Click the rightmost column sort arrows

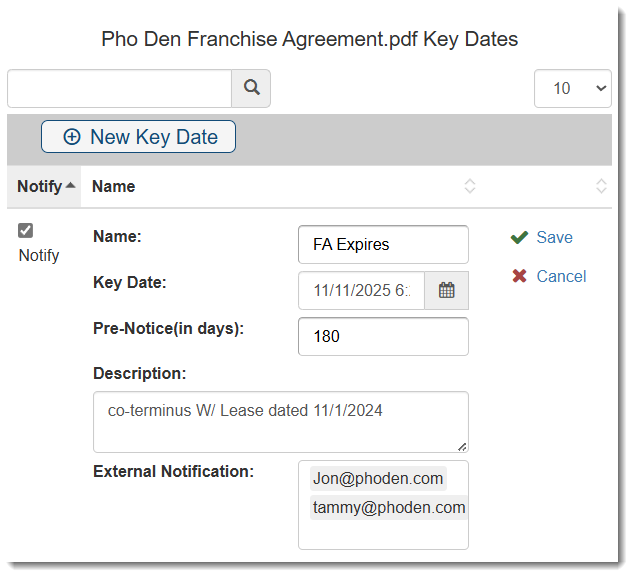coord(601,186)
